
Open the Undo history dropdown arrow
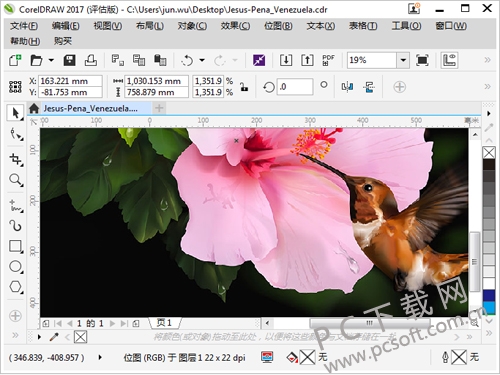point(202,60)
